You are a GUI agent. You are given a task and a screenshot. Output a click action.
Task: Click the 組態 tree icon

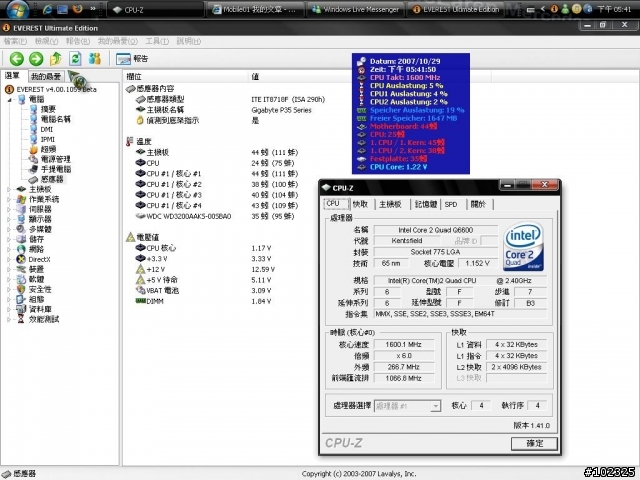click(x=21, y=300)
